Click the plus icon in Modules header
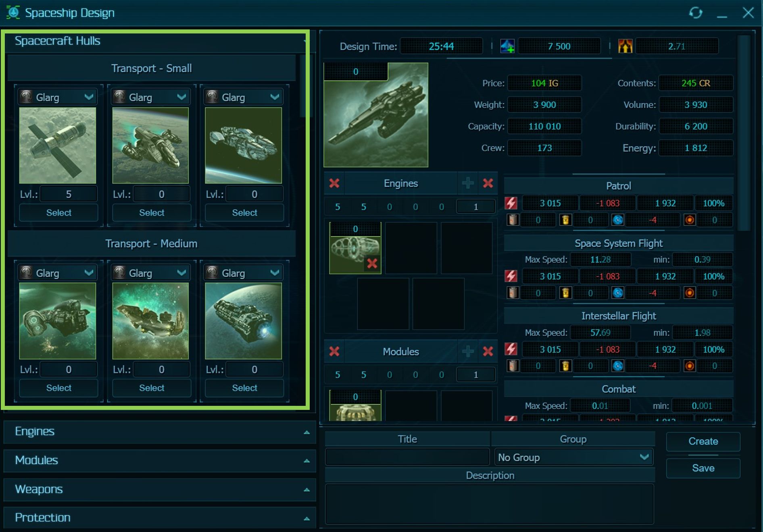This screenshot has width=763, height=532. click(468, 351)
